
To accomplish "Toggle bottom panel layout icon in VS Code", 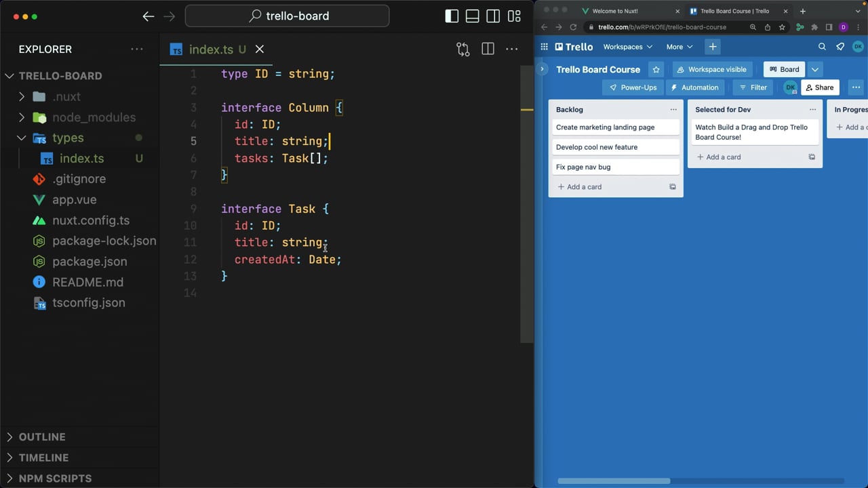I will coord(473,16).
